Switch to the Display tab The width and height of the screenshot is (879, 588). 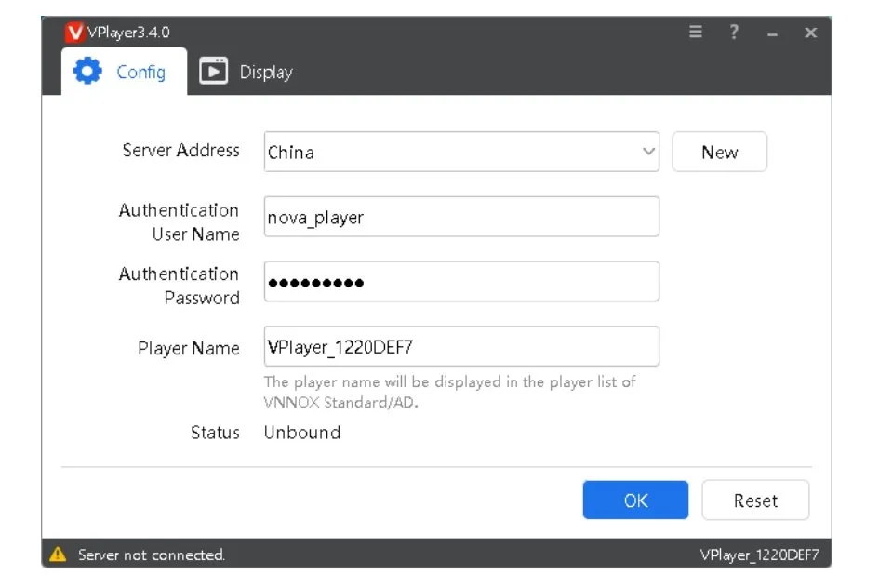click(246, 72)
